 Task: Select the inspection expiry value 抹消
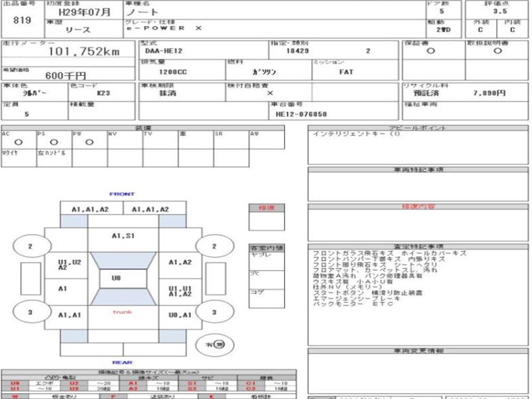[168, 93]
